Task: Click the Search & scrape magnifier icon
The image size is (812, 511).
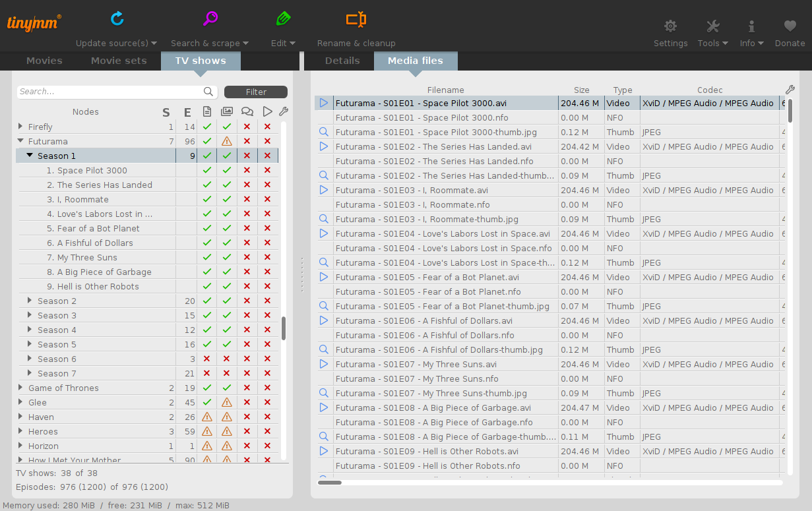Action: pos(210,18)
